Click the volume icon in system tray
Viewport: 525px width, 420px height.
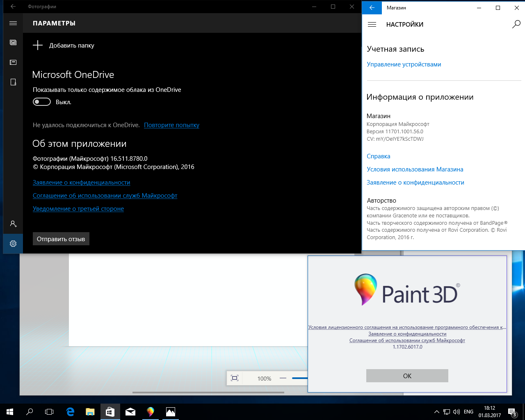(x=456, y=412)
